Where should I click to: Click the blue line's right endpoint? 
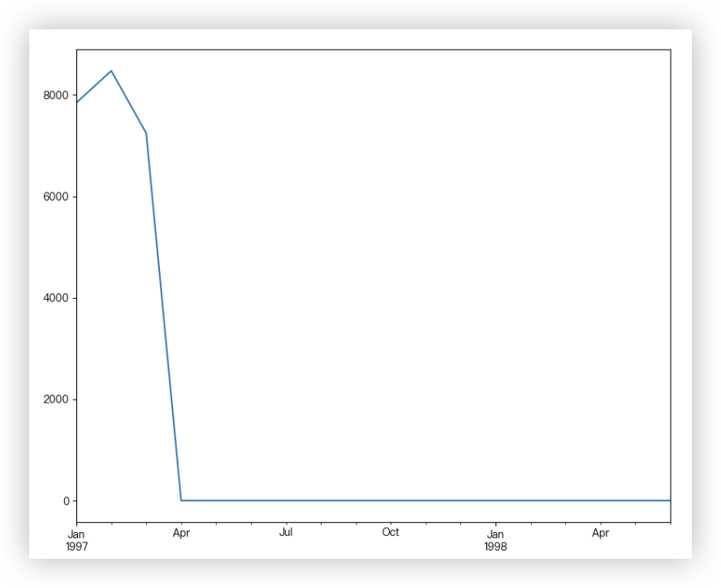(670, 500)
